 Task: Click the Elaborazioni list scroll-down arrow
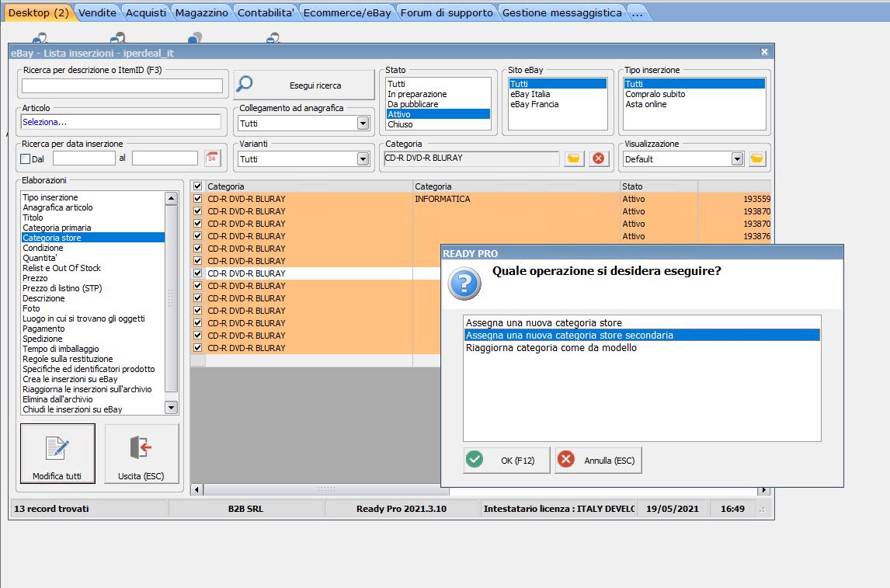[x=171, y=407]
